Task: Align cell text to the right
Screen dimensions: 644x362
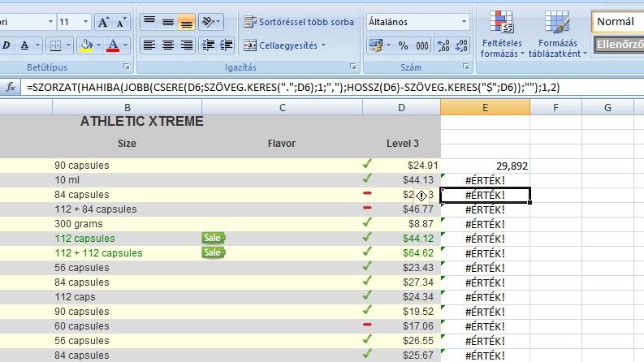Action: tap(187, 45)
